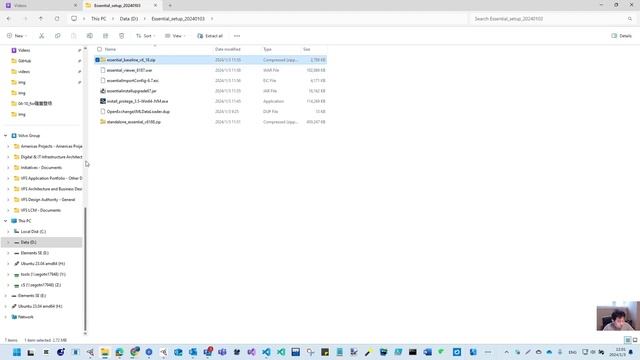Sort by Date modified column header
640x360 pixels.
tap(227, 49)
